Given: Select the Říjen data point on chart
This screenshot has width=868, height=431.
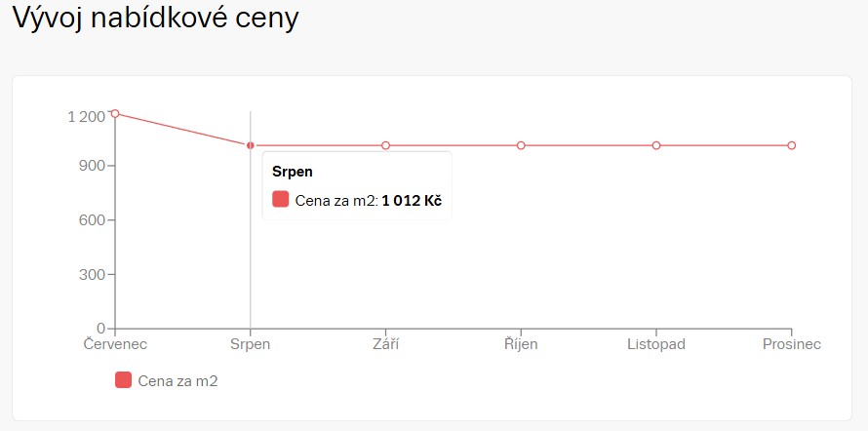Looking at the screenshot, I should (521, 145).
